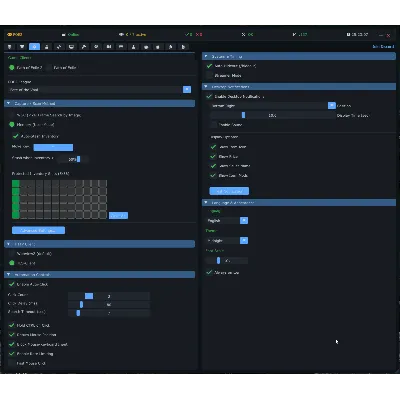
Task: Enable the unchecked checkbox just below the 15% slider
Action: point(214,125)
